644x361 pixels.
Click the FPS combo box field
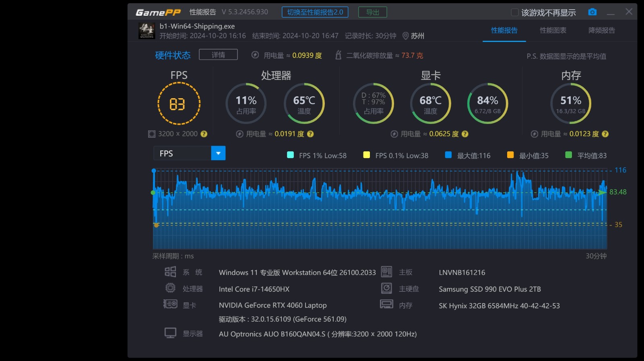point(190,153)
